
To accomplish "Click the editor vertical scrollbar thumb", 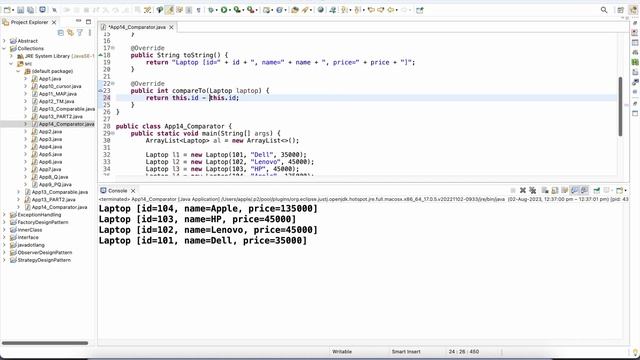I will [x=620, y=106].
